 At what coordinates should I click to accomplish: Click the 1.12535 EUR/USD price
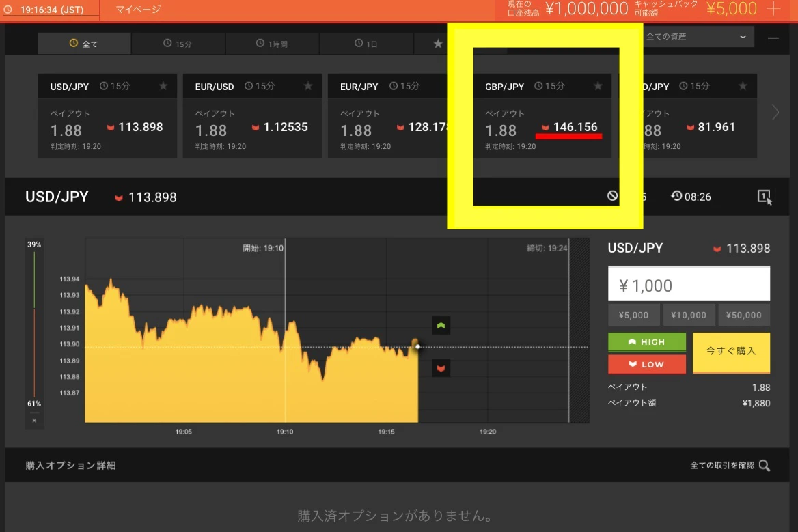click(286, 126)
